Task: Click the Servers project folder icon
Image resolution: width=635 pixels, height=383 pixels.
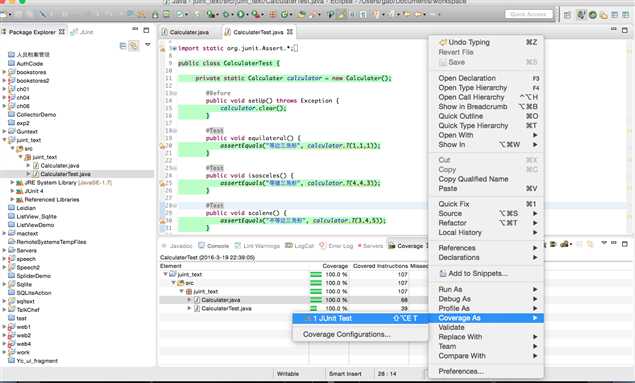Action: [x=11, y=250]
